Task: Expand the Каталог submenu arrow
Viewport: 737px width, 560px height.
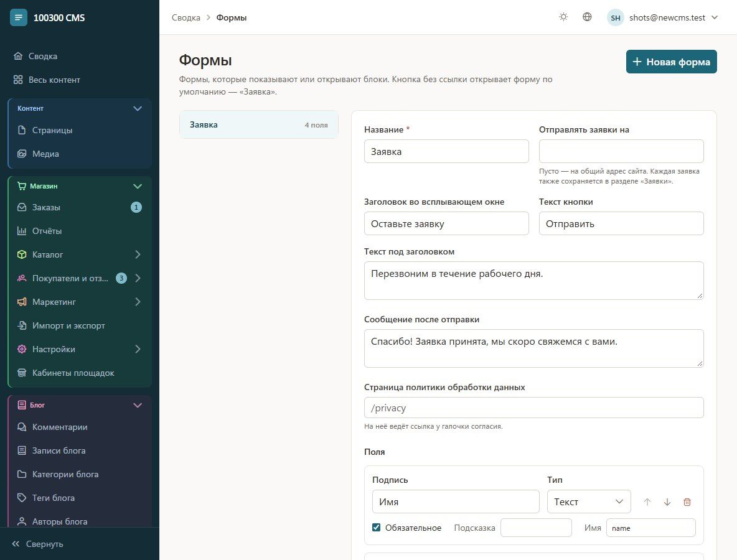Action: (138, 254)
